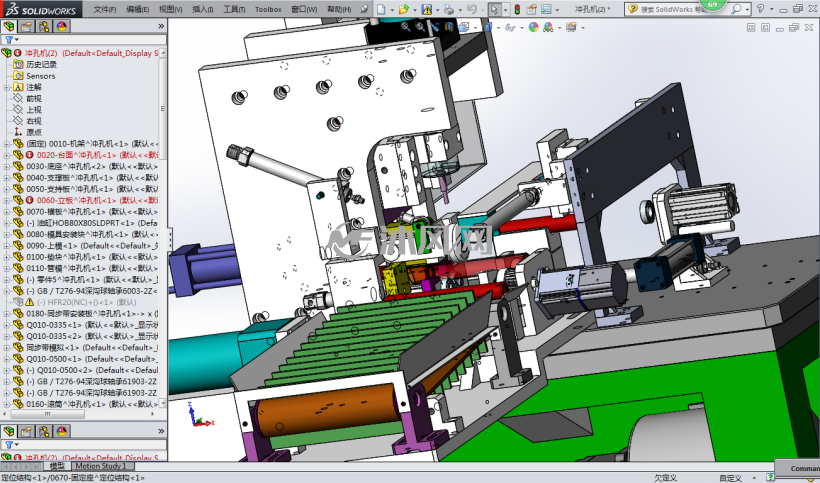Select the 前视 plane

tap(33, 98)
